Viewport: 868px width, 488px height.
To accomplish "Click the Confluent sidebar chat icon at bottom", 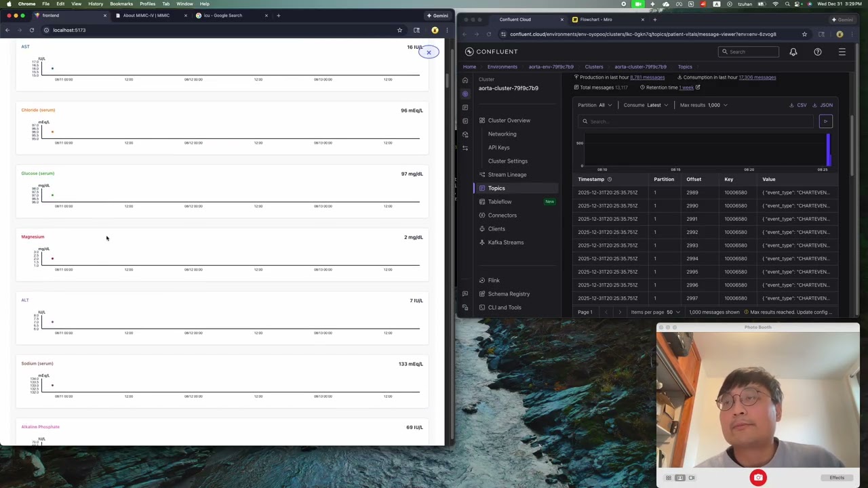I will coord(465,294).
